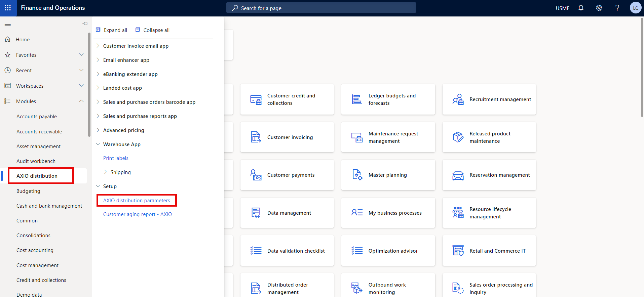644x297 pixels.
Task: Open Cash and bank management module
Action: [49, 206]
